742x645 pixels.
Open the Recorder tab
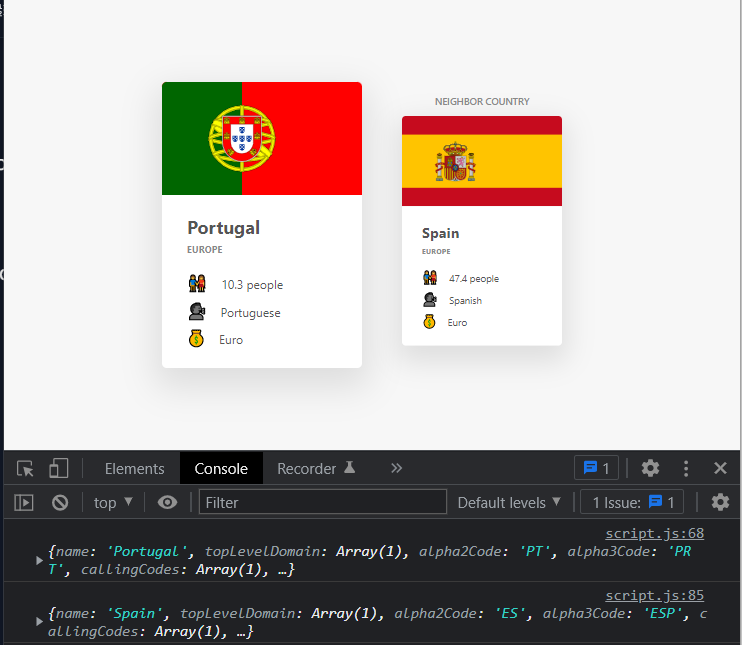point(316,468)
